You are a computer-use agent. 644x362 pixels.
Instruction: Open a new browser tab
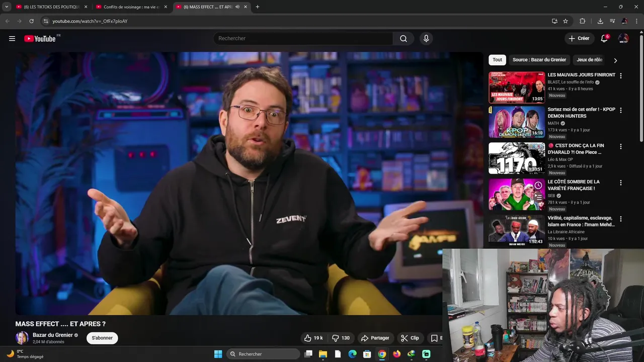257,7
